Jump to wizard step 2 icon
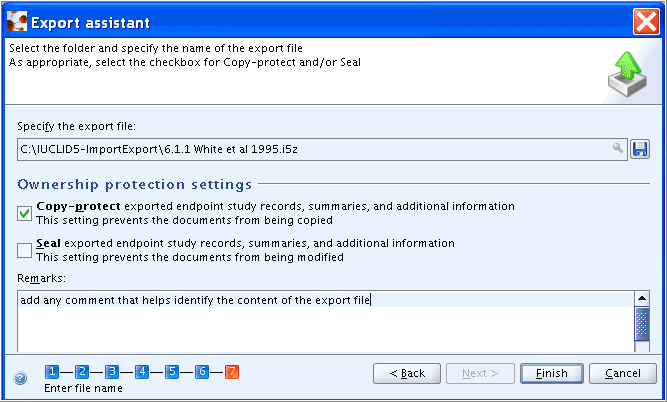 (x=82, y=372)
